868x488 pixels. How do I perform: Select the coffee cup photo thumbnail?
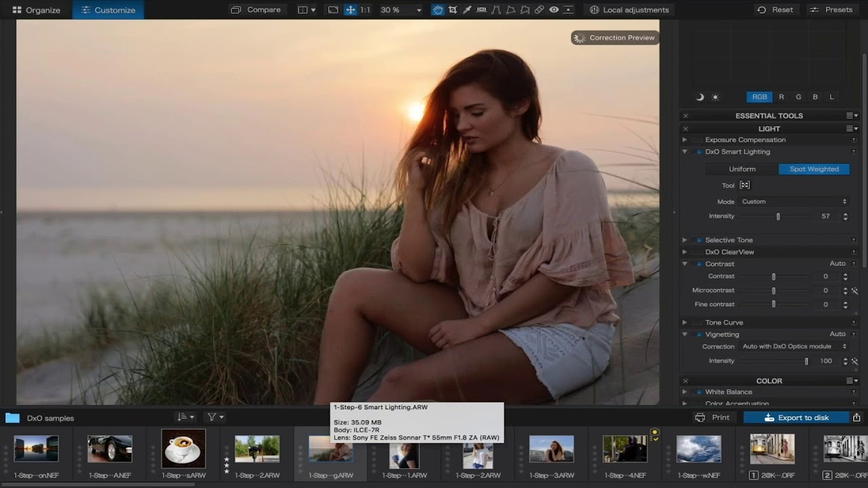(182, 450)
